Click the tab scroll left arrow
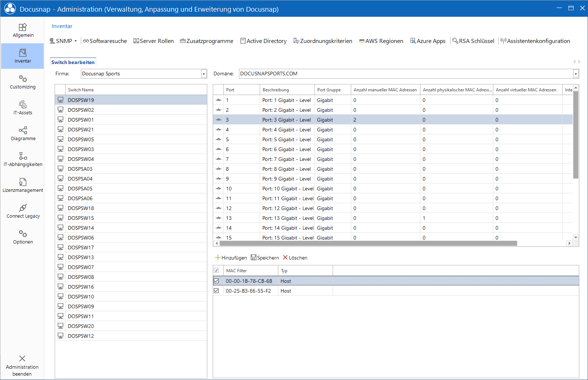The height and width of the screenshot is (380, 588). [575, 62]
